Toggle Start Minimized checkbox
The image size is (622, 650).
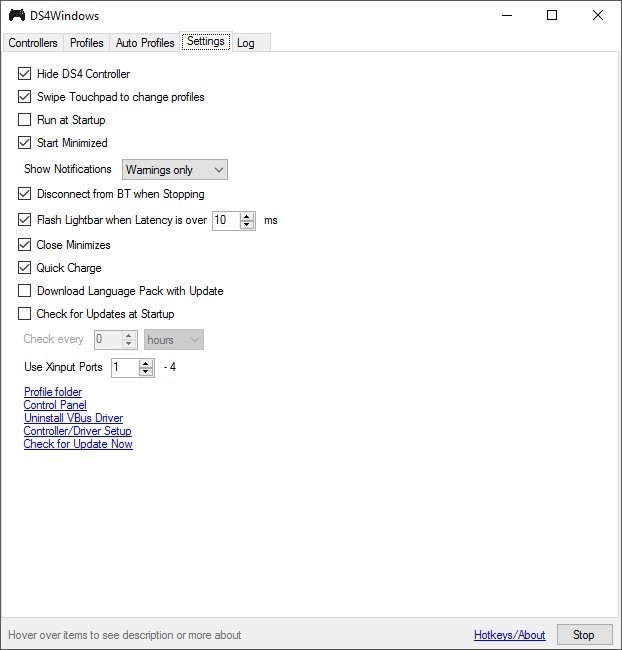tap(24, 143)
